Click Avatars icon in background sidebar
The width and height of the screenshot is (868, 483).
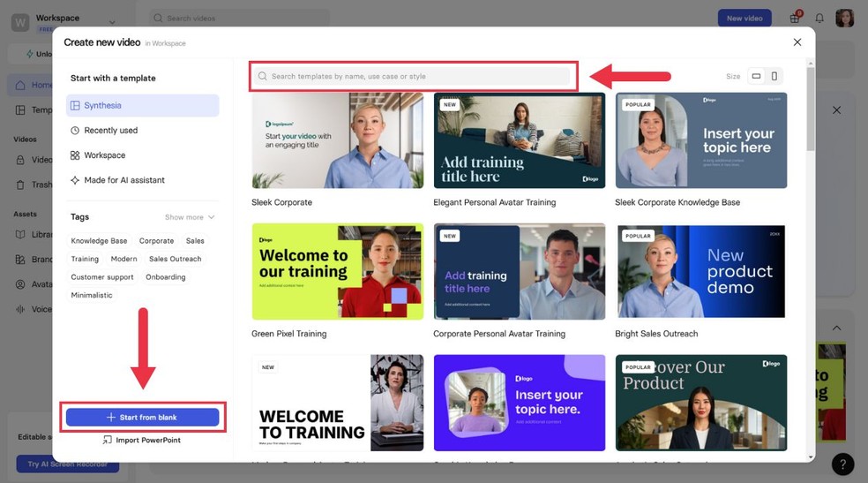point(20,284)
